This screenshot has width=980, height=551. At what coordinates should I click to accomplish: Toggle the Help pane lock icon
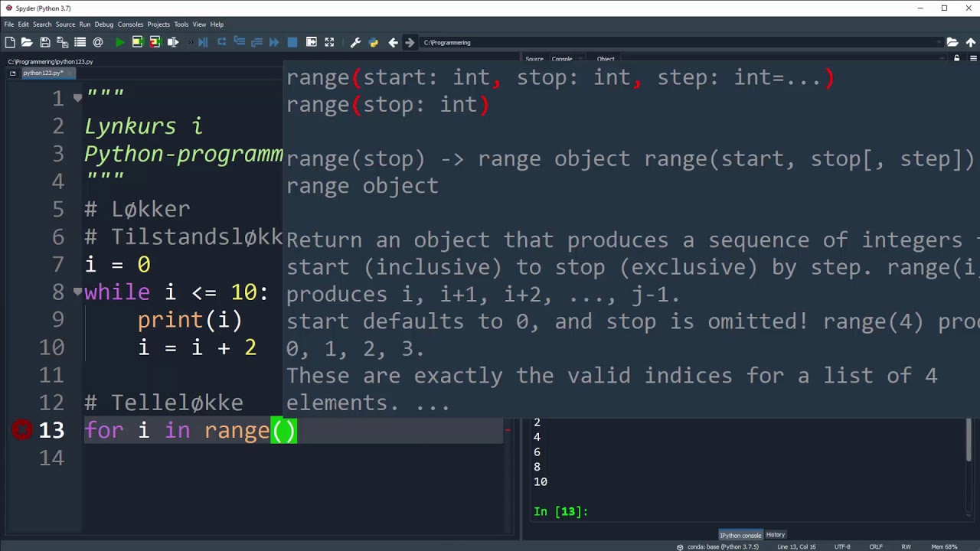click(956, 59)
